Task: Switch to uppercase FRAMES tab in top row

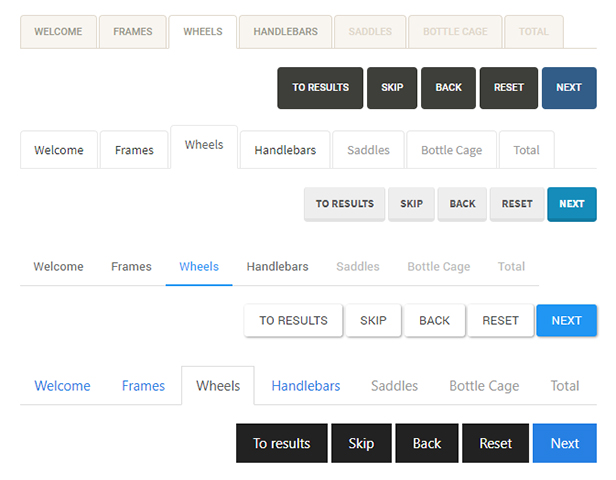Action: coord(133,32)
